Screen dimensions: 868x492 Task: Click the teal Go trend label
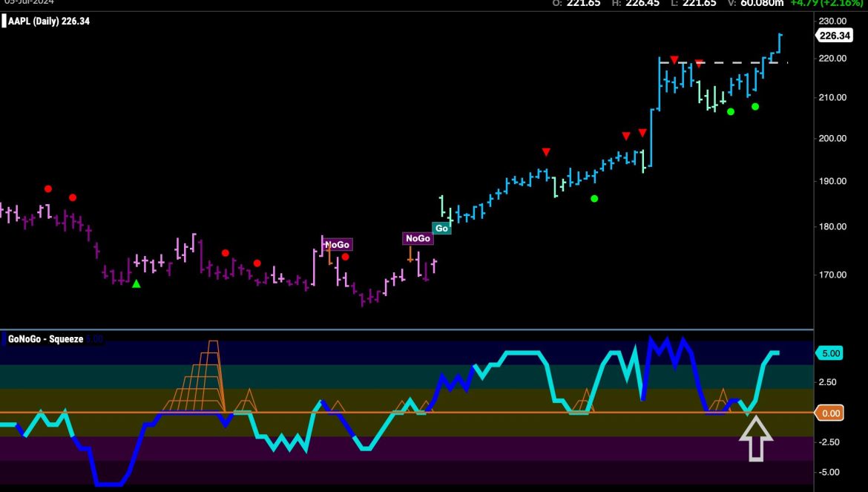[441, 228]
